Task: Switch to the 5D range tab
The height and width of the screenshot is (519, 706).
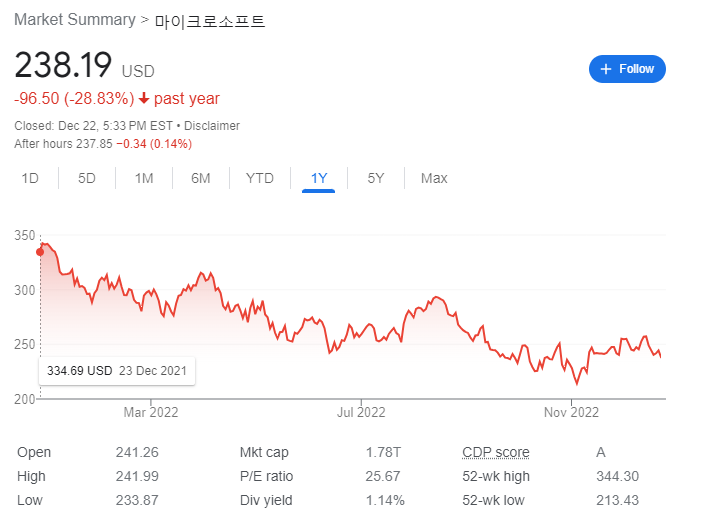Action: click(87, 178)
